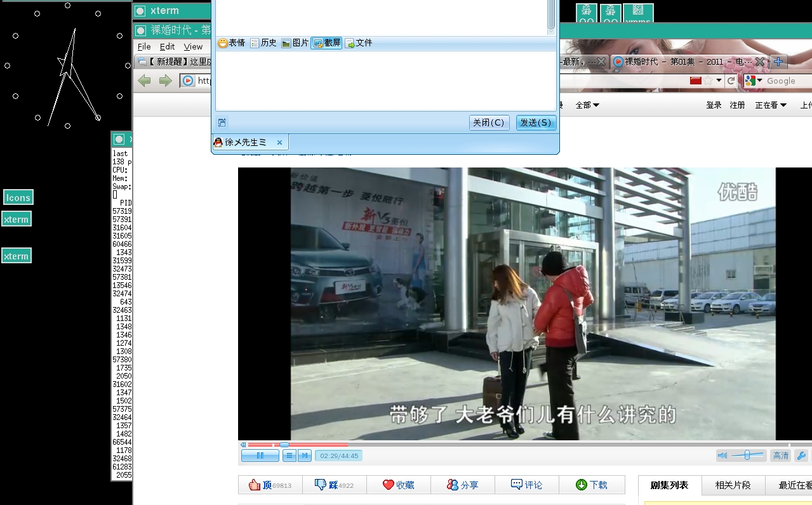Click the browser URL address field
This screenshot has width=812, height=505.
pyautogui.click(x=203, y=81)
